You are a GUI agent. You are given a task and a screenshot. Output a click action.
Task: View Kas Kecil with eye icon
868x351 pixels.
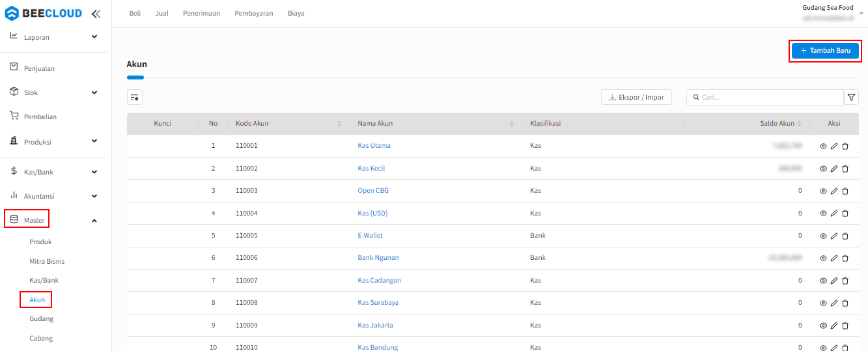823,169
